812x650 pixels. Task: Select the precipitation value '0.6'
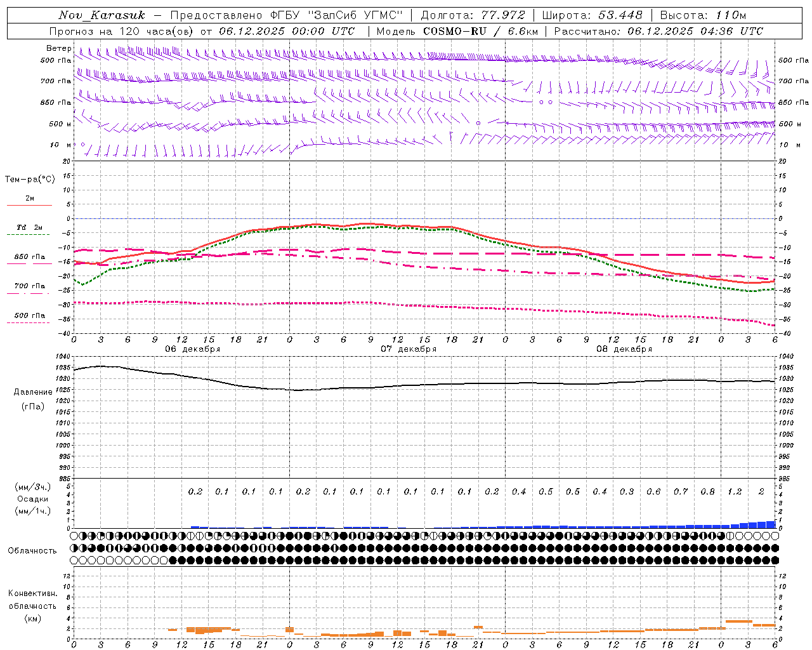(x=653, y=492)
